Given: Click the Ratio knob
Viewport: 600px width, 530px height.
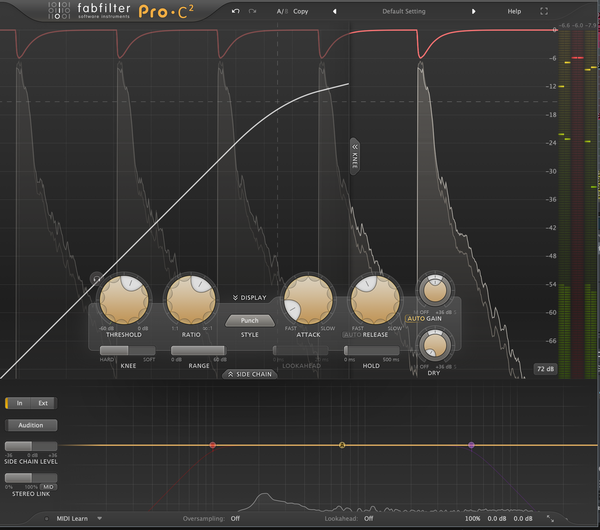Looking at the screenshot, I should point(191,299).
